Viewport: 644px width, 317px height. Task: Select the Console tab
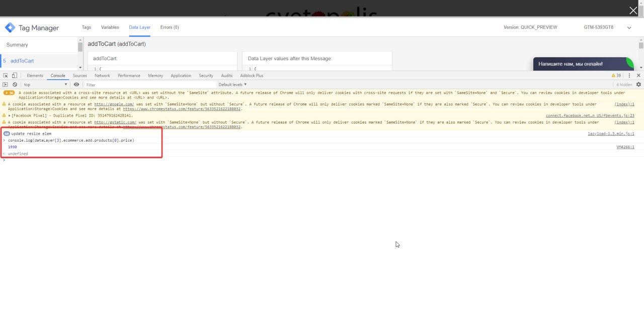[x=58, y=75]
